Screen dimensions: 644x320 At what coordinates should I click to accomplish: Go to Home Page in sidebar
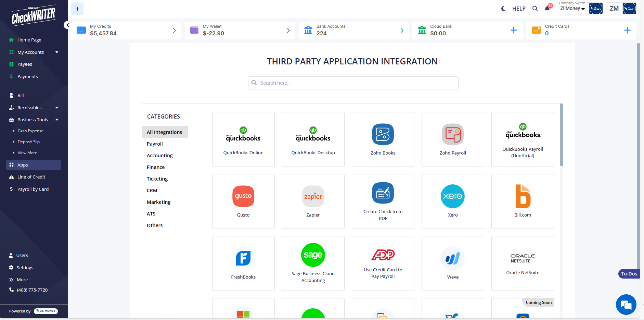29,40
